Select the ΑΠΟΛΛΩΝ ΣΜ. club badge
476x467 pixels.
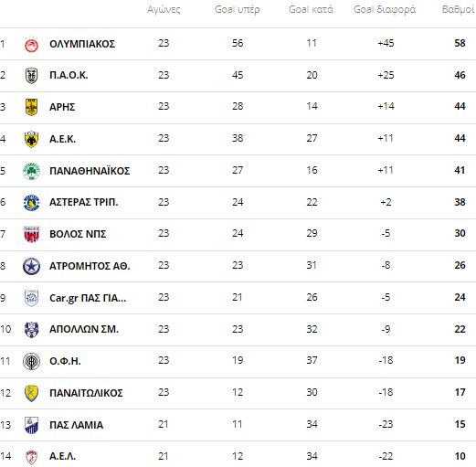(31, 330)
